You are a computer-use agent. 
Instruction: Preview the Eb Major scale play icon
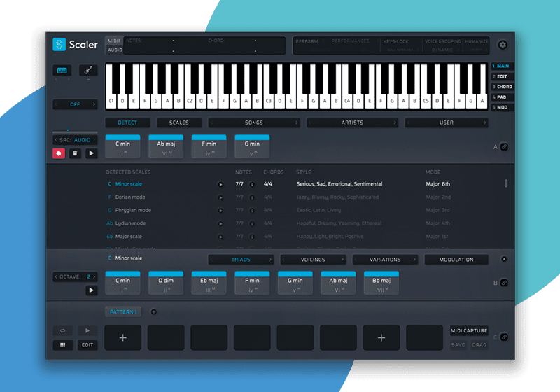[220, 237]
